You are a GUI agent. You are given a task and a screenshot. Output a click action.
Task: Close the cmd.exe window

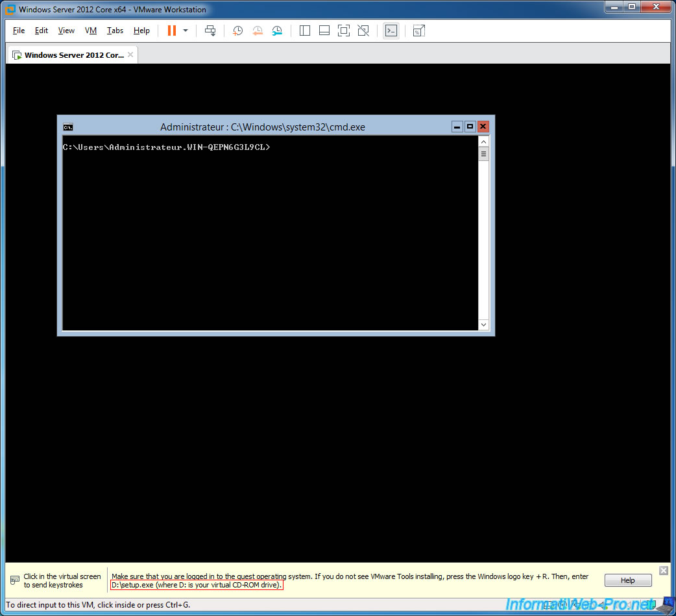483,127
